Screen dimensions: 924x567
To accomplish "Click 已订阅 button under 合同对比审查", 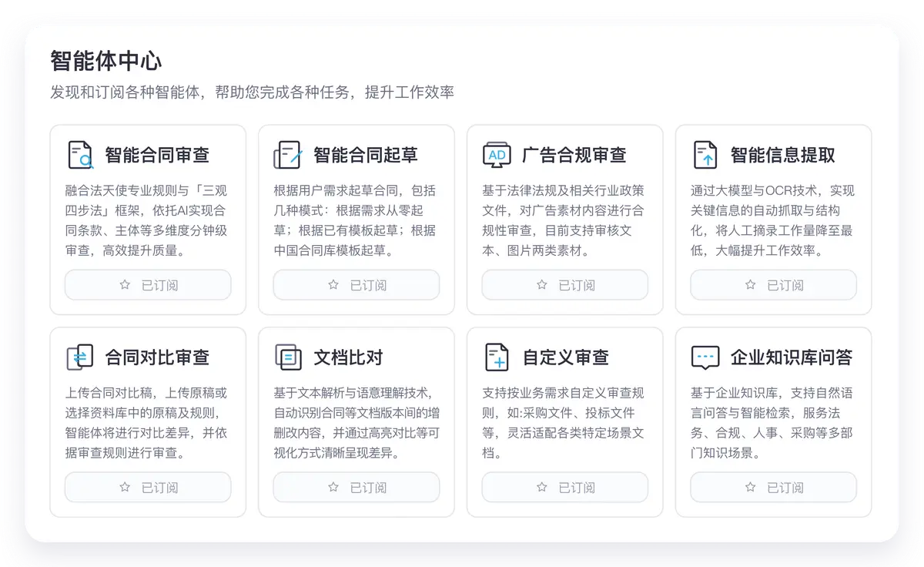I will point(148,488).
